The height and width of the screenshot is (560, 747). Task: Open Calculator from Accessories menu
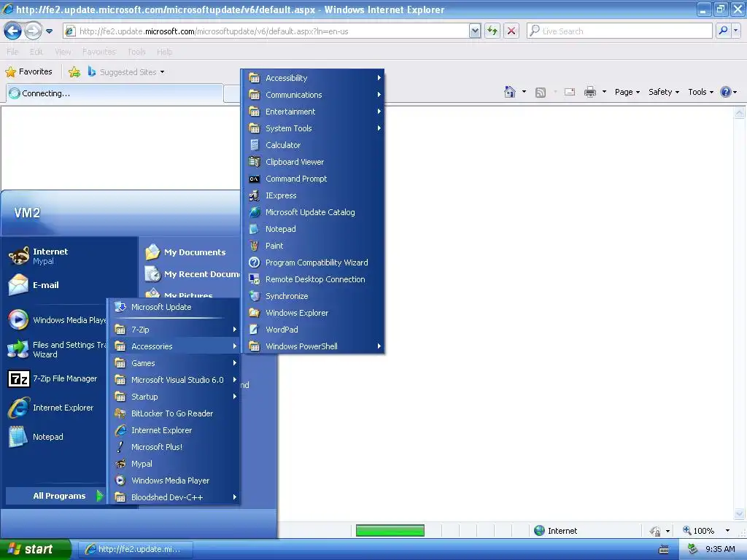click(x=312, y=145)
